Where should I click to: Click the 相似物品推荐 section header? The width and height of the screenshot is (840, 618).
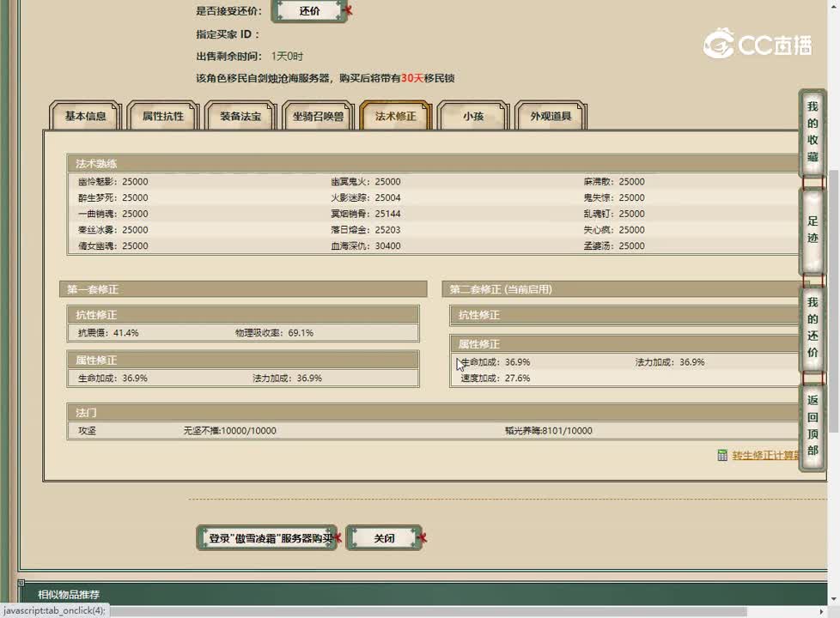[x=69, y=594]
